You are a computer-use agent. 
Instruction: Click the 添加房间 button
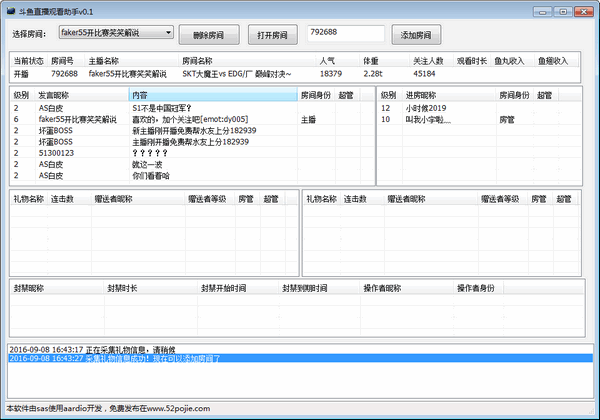pos(416,35)
